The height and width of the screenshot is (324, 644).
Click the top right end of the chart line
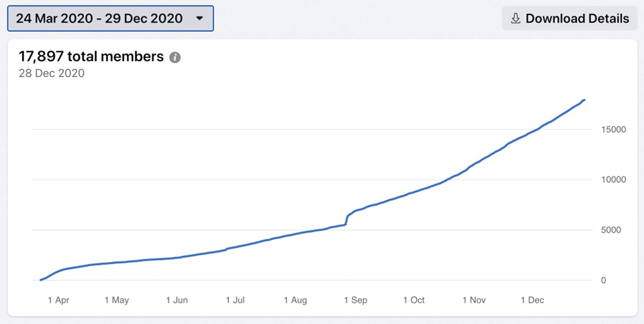tap(584, 100)
